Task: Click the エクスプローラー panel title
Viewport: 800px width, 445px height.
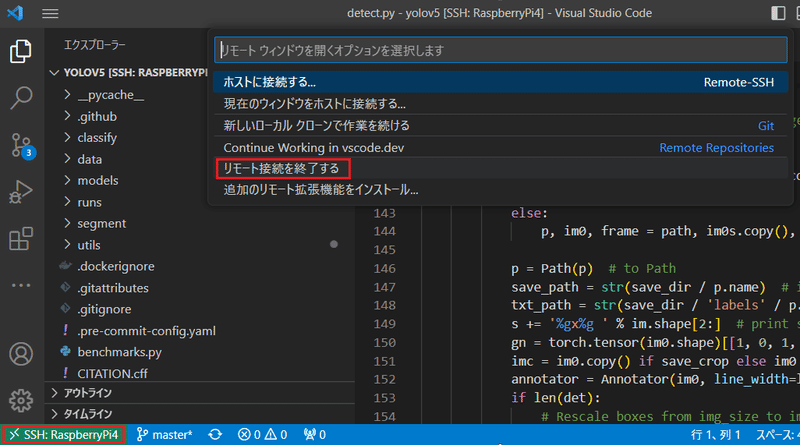Action: point(94,45)
